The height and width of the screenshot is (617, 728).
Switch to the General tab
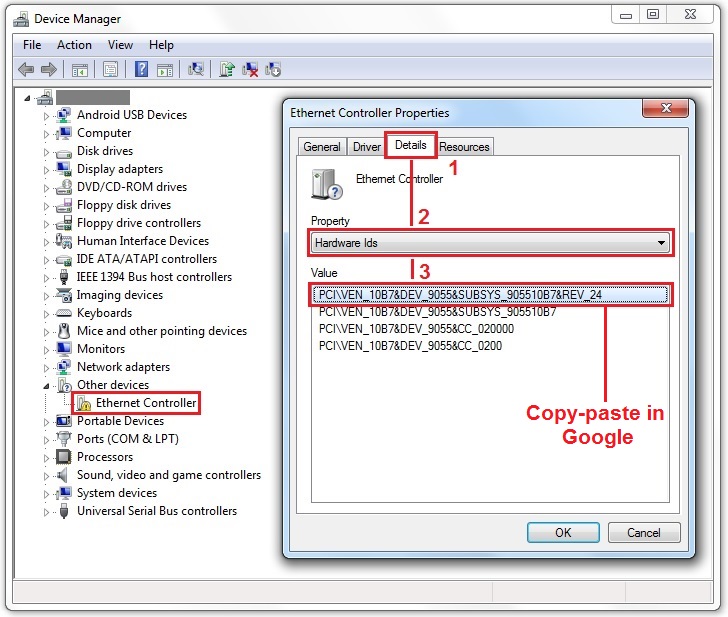(322, 147)
